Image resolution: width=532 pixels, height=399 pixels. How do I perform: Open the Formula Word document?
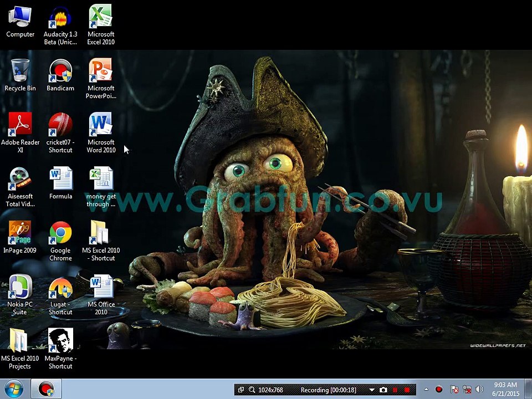tap(60, 180)
